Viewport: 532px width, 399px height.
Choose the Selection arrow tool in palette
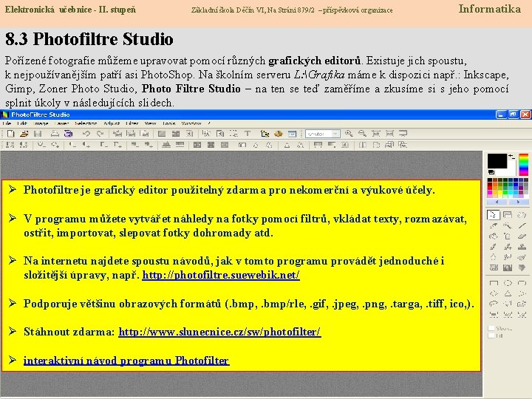point(494,215)
